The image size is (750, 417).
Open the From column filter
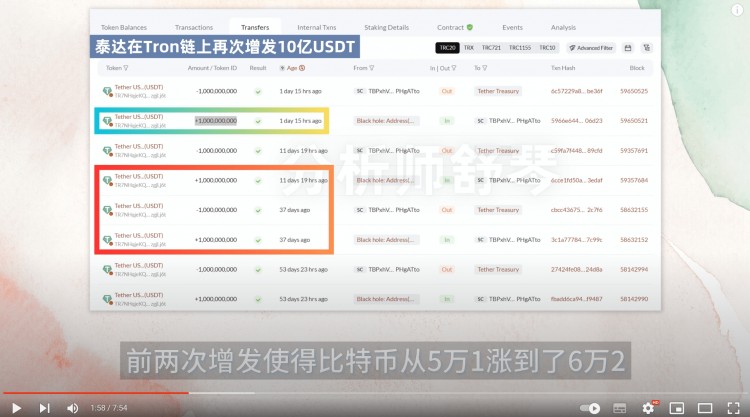point(372,68)
